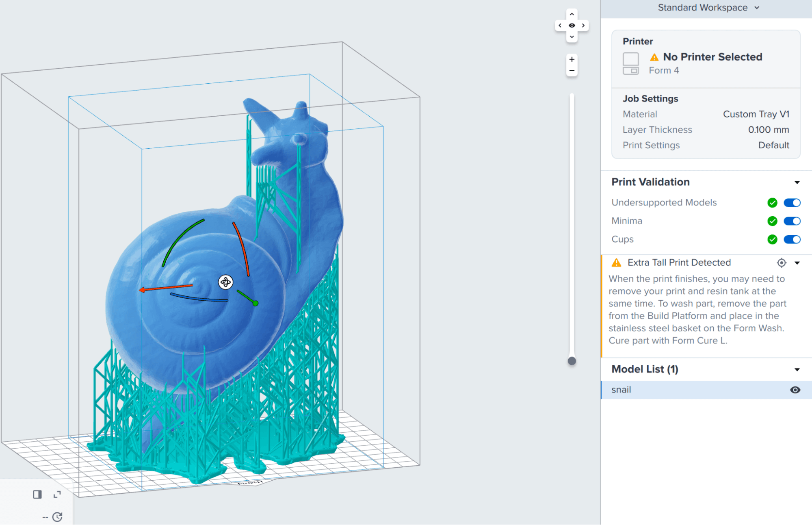This screenshot has height=525, width=812.
Task: Collapse the Print Validation section
Action: point(797,182)
